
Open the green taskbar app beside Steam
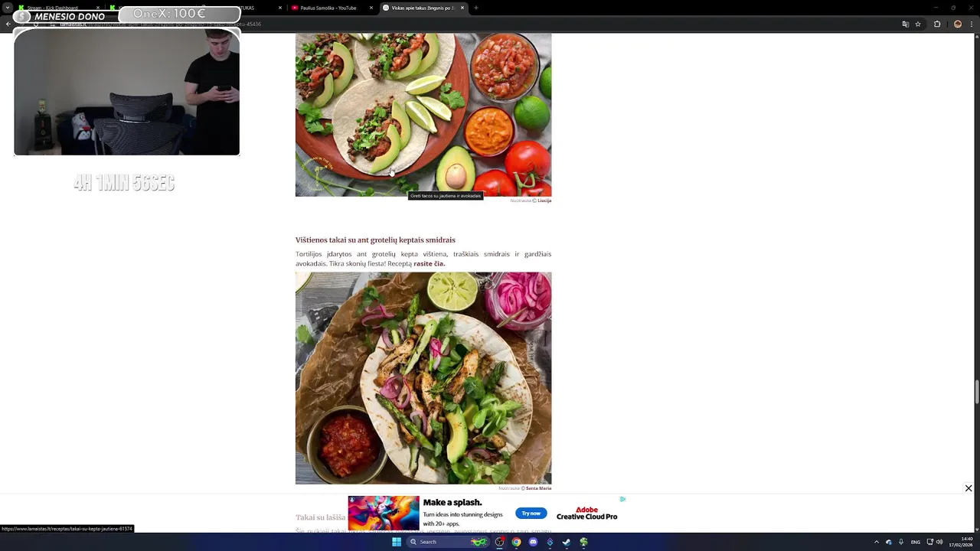click(583, 542)
